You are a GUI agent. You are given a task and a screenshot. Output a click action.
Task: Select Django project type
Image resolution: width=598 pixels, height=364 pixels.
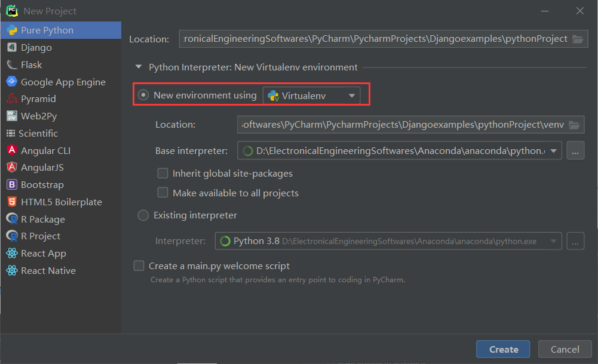61,47
